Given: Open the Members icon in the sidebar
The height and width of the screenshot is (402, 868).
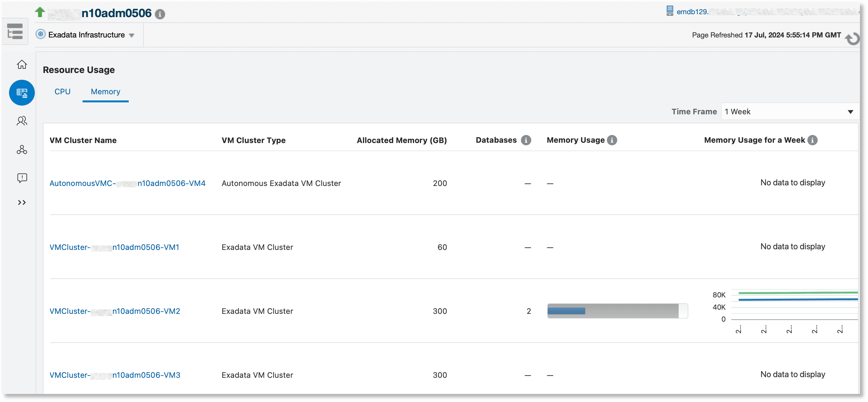Looking at the screenshot, I should click(x=22, y=121).
